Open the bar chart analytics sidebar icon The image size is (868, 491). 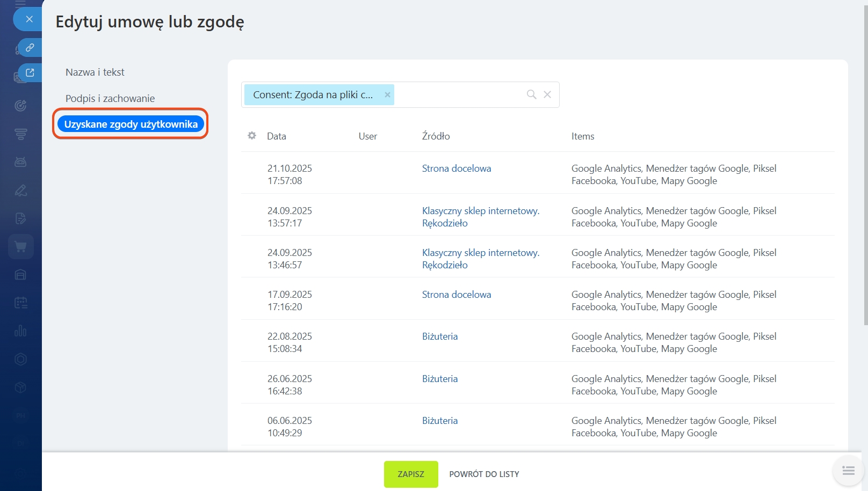(20, 331)
